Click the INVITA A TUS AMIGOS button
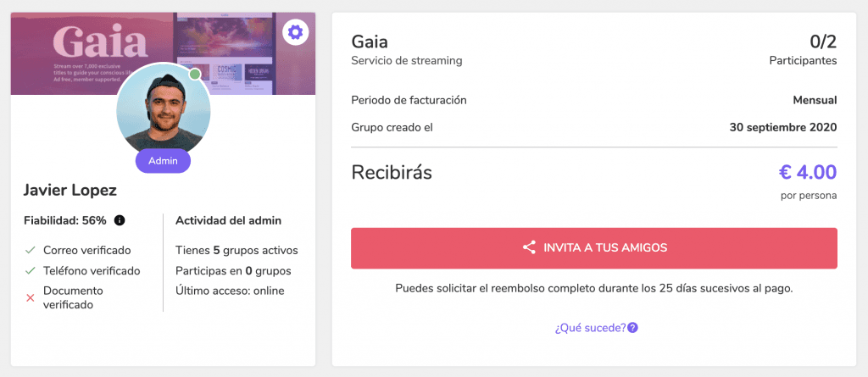Viewport: 868px width, 377px height. point(594,248)
